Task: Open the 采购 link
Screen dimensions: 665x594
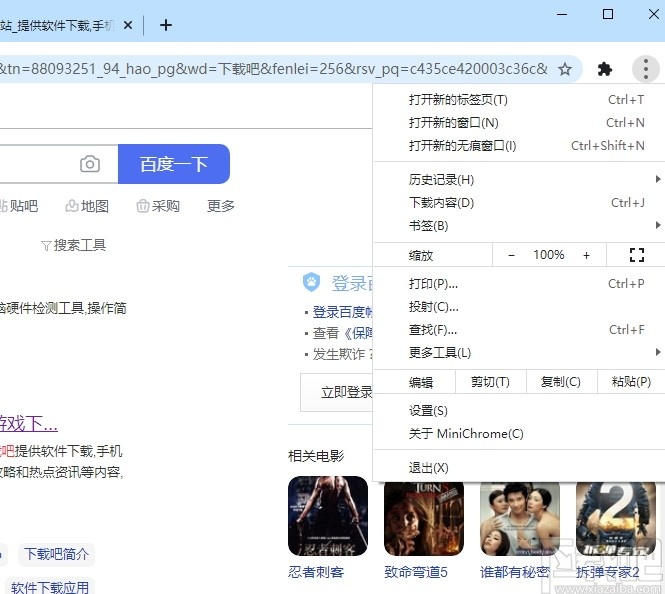Action: tap(158, 206)
